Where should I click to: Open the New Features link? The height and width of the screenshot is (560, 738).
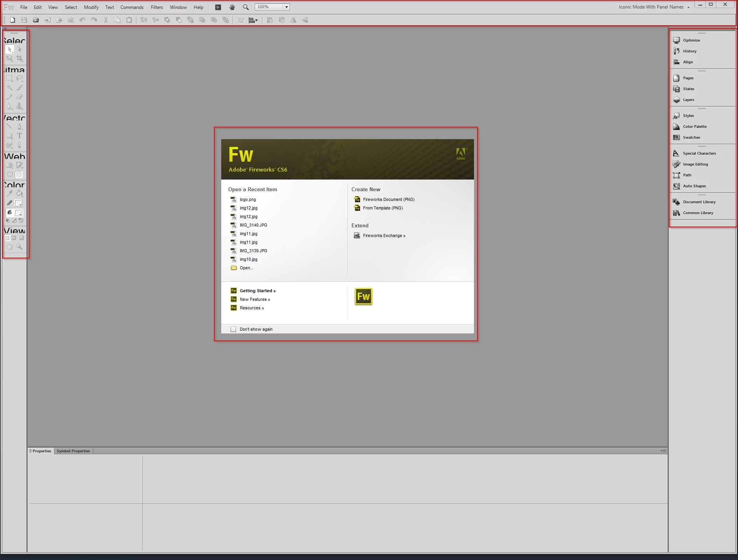250,299
